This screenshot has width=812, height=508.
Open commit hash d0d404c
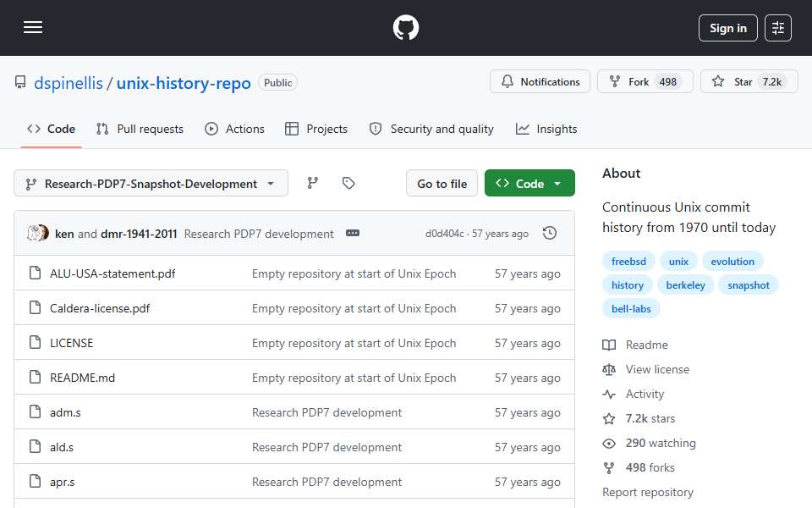(x=444, y=234)
